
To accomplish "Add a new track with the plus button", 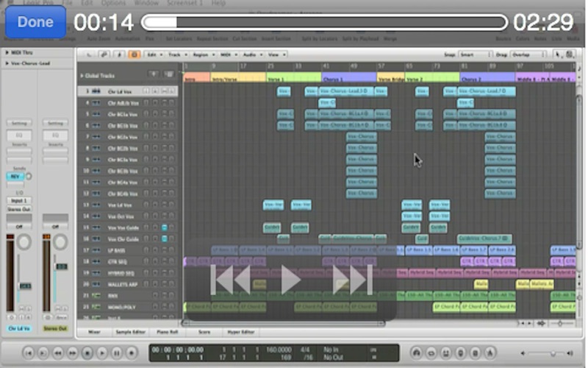I will (x=153, y=75).
